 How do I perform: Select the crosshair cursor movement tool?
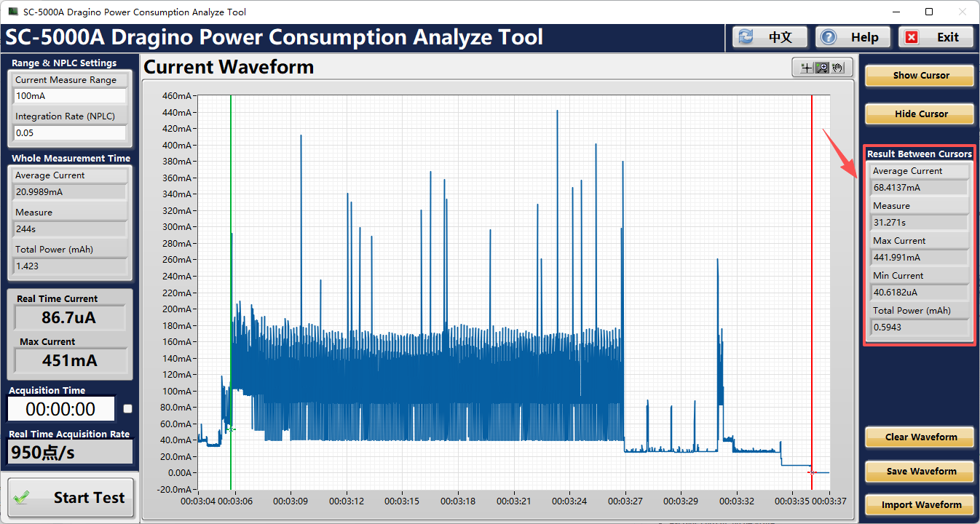(x=806, y=68)
